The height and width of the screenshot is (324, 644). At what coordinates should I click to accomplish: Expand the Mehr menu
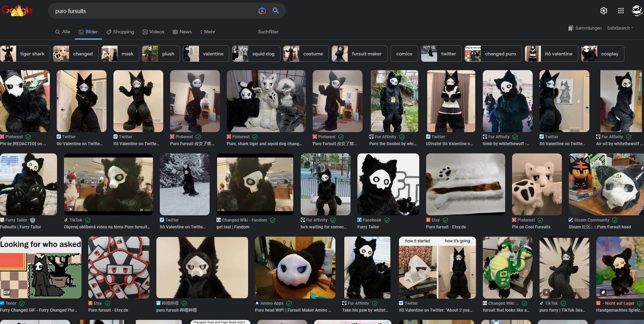[x=208, y=32]
